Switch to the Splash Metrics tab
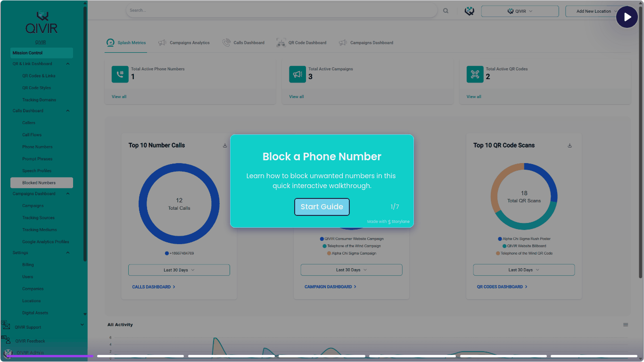644x362 pixels. tap(126, 43)
